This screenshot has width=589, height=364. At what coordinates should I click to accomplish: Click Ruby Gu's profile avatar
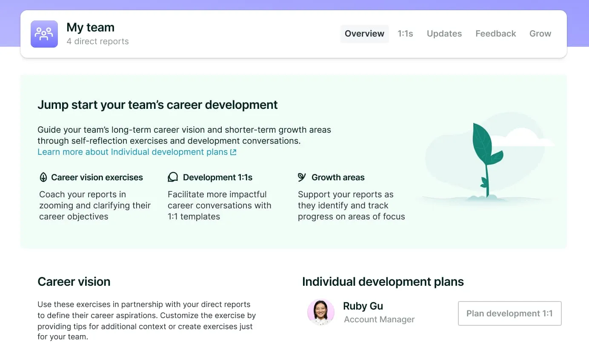(321, 313)
